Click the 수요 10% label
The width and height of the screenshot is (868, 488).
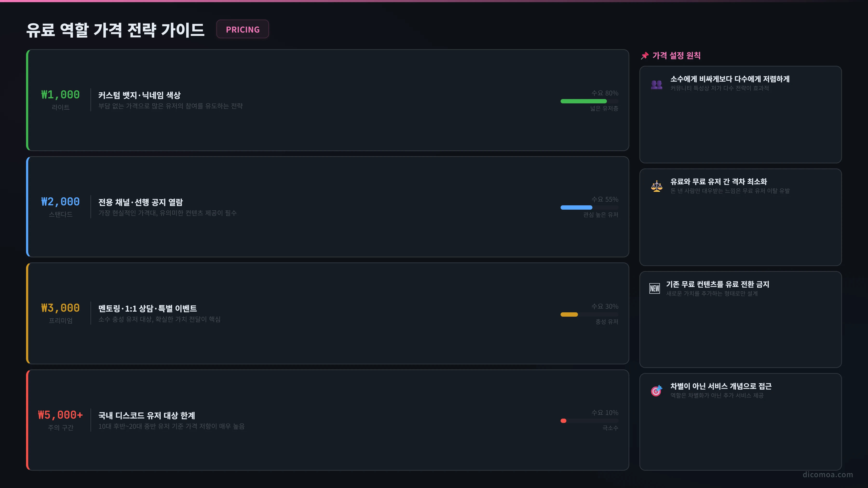(605, 413)
